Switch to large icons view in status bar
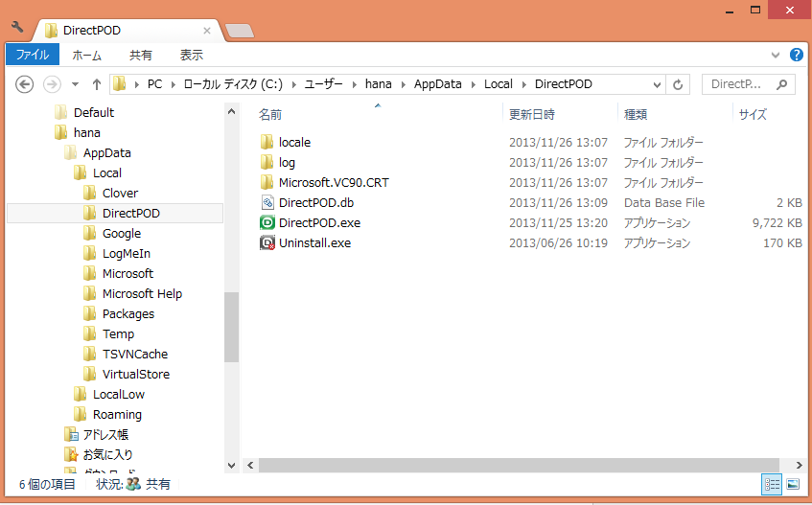 (x=792, y=485)
